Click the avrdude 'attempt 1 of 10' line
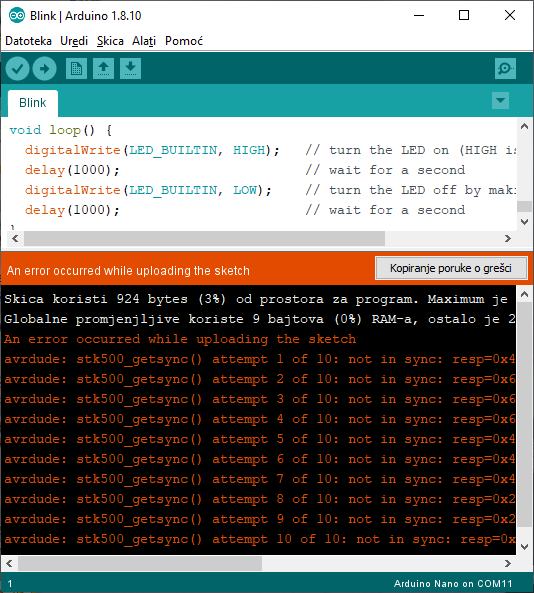Screen dimensions: 534x593 pos(259,359)
